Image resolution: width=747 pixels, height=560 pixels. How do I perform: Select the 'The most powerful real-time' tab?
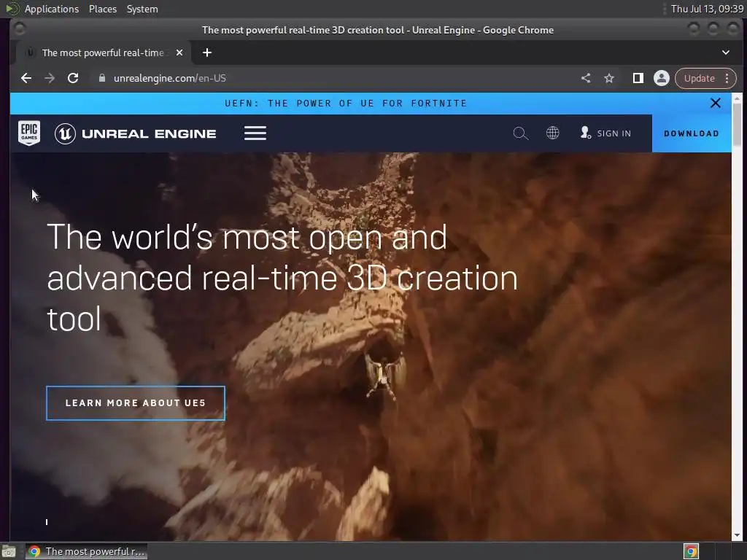[104, 52]
